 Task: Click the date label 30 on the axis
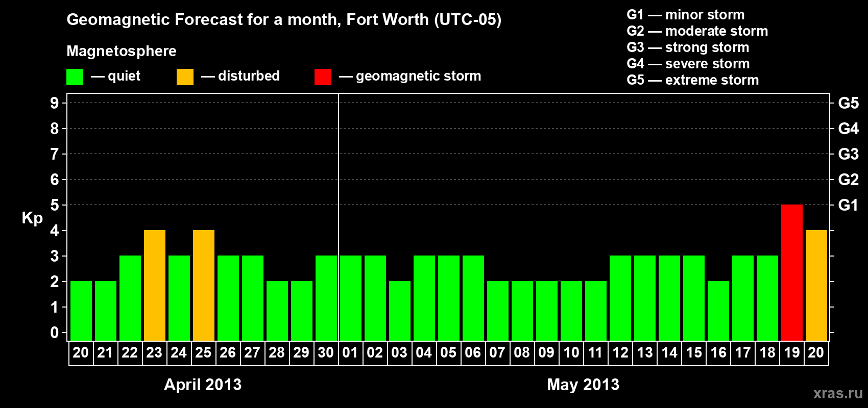(x=326, y=353)
